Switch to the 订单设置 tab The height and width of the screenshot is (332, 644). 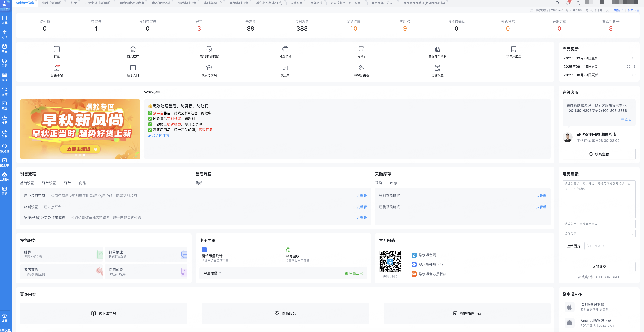(49, 183)
